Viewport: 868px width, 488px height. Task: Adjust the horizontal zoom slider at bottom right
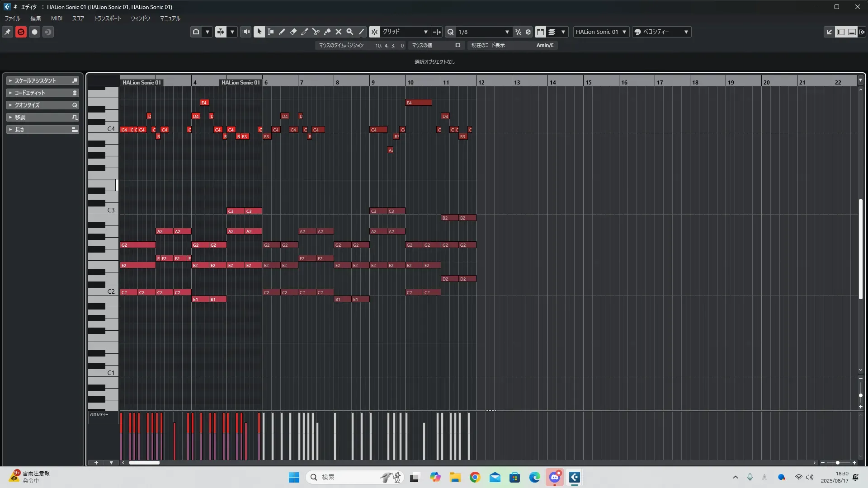(837, 463)
